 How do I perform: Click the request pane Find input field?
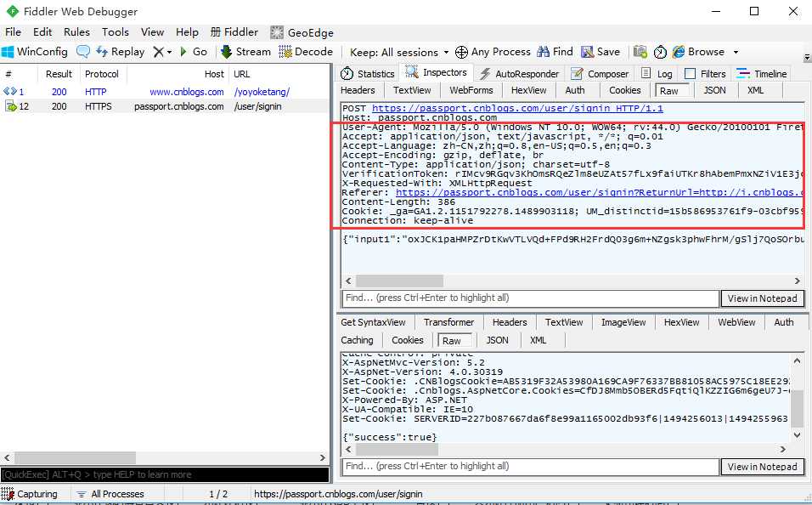(530, 298)
